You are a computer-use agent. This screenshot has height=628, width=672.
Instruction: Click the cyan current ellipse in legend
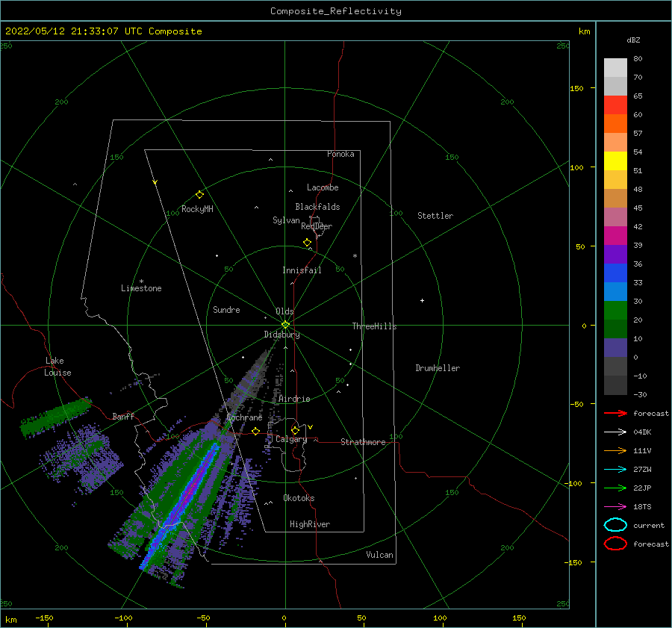pyautogui.click(x=615, y=525)
